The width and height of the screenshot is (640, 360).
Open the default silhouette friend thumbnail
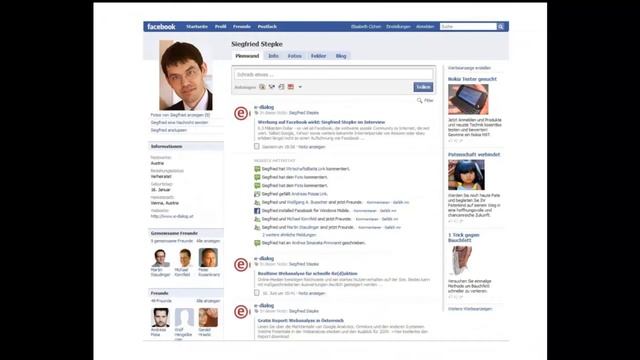click(x=184, y=318)
